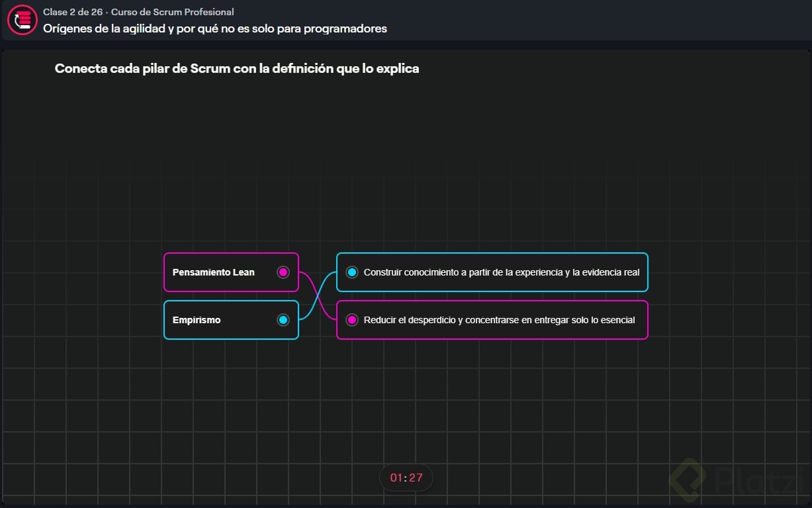Screen dimensions: 812x508
Task: Select the Empirismo card label
Action: click(197, 320)
